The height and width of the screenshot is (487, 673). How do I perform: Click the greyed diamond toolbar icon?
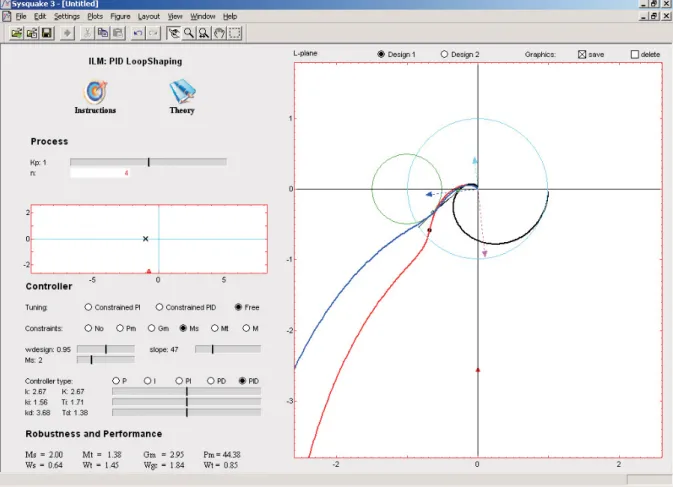67,33
